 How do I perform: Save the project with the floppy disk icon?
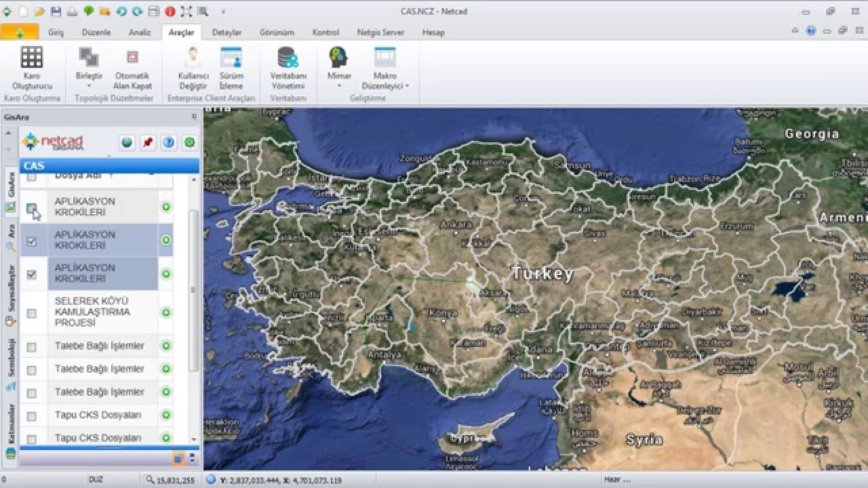click(56, 12)
